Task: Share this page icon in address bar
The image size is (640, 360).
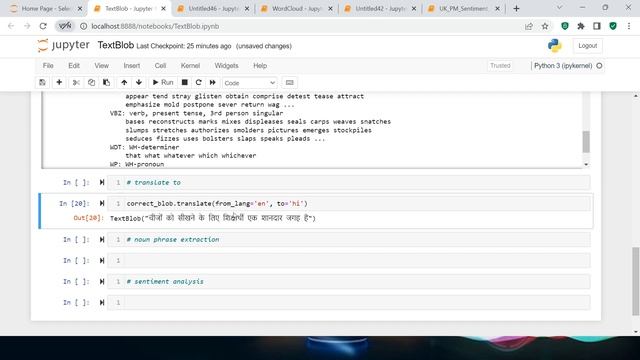Action: click(x=529, y=26)
